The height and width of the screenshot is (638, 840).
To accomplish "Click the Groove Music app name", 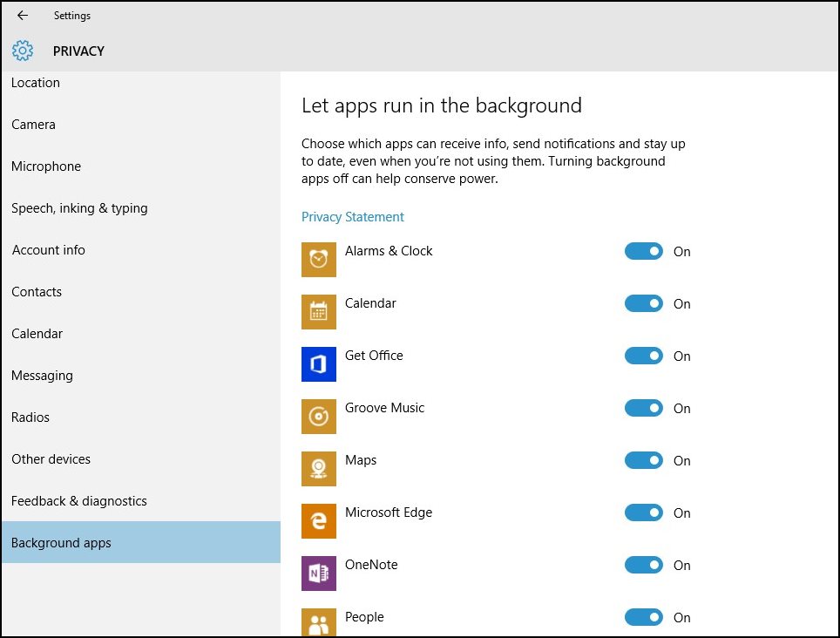I will point(384,408).
